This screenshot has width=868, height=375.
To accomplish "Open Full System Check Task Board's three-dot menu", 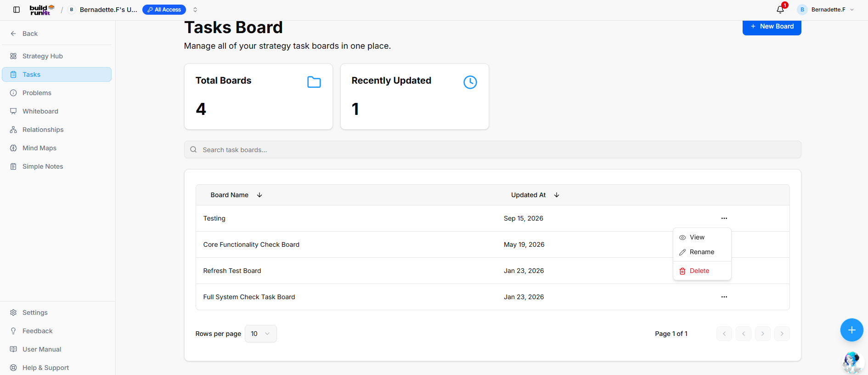I will (x=724, y=297).
